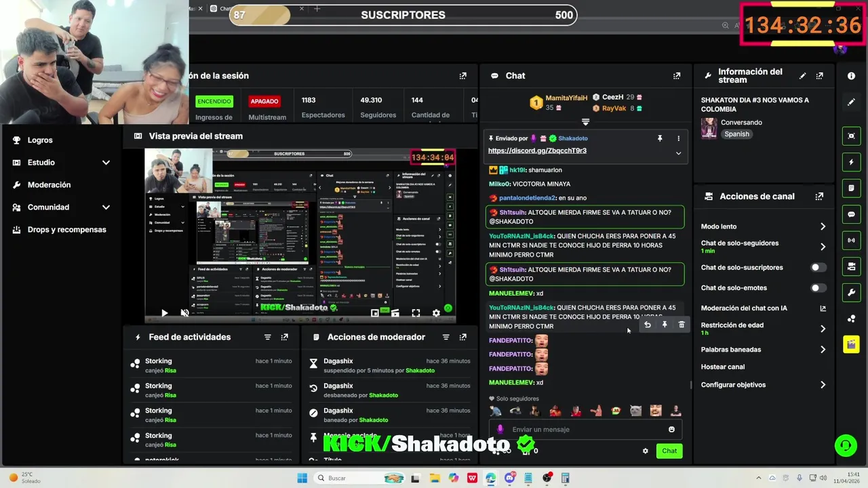Click the pencil edit icon in right sidebar
This screenshot has width=868, height=488.
[x=851, y=102]
